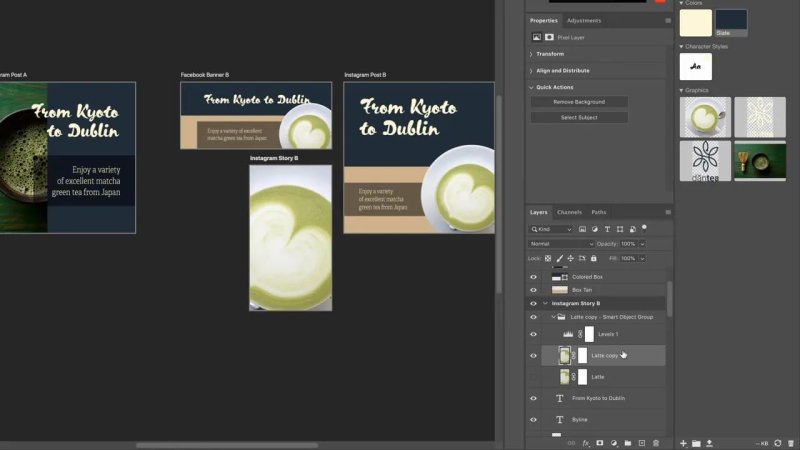Select the latte cup graphic thumbnail

(705, 117)
